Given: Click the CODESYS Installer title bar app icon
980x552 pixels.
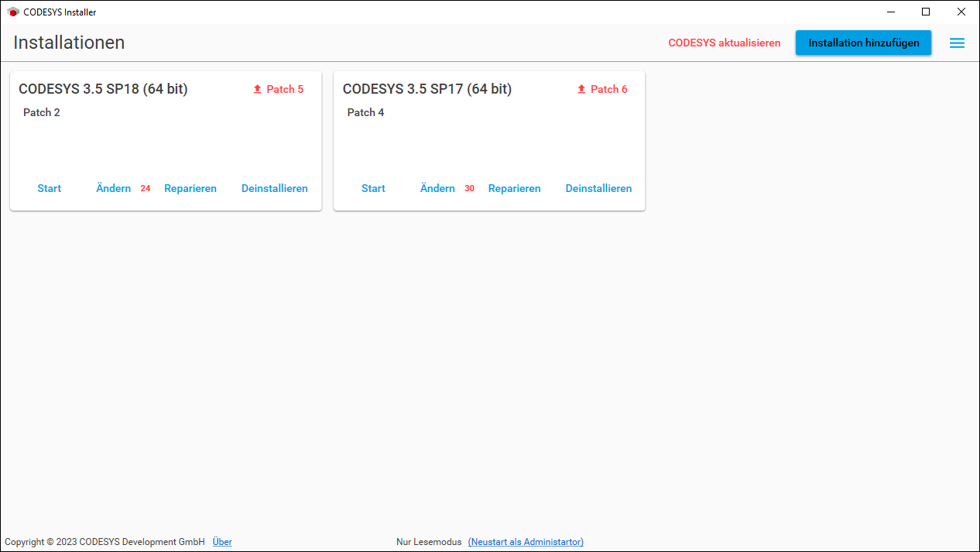Looking at the screenshot, I should (12, 12).
